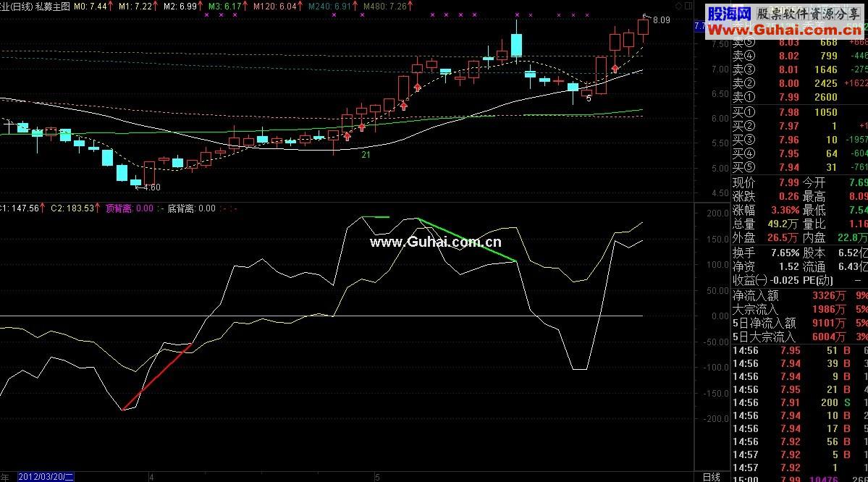
Task: Click the 卖① 7.99 order row
Action: [799, 98]
